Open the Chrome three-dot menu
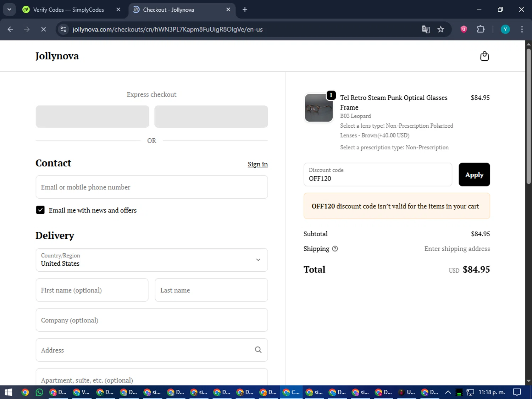 pos(522,29)
